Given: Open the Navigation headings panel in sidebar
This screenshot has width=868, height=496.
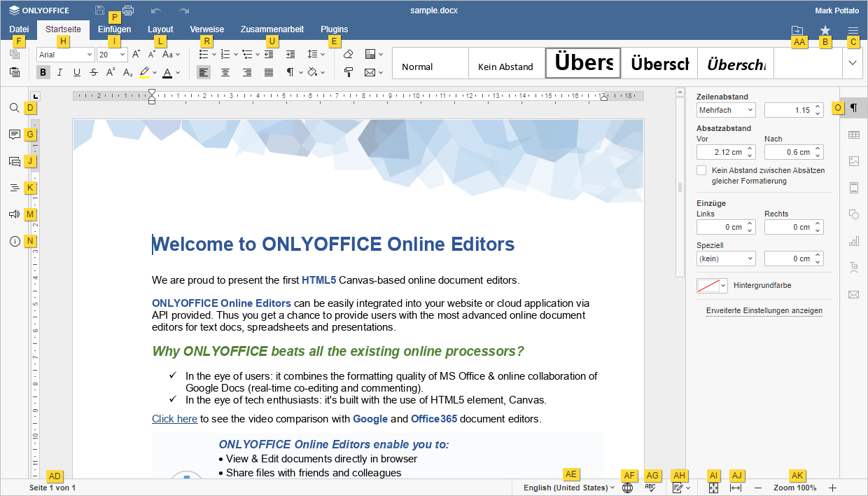Looking at the screenshot, I should pyautogui.click(x=14, y=188).
